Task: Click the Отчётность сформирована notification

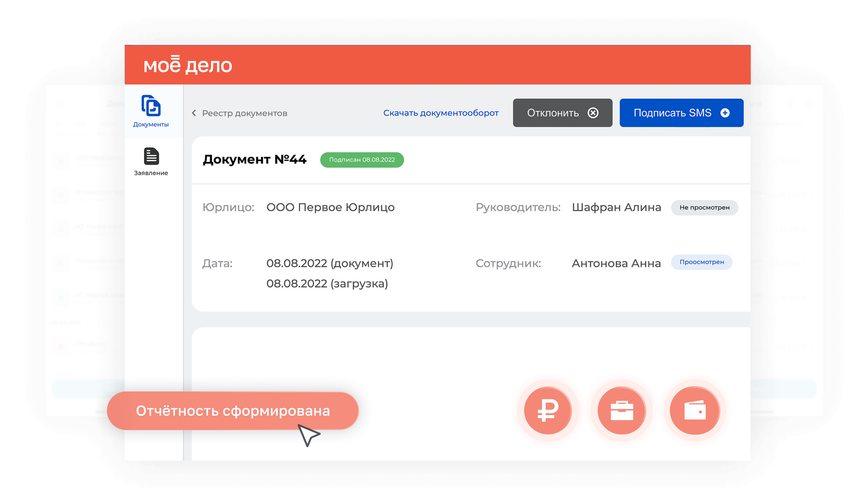Action: pos(233,411)
